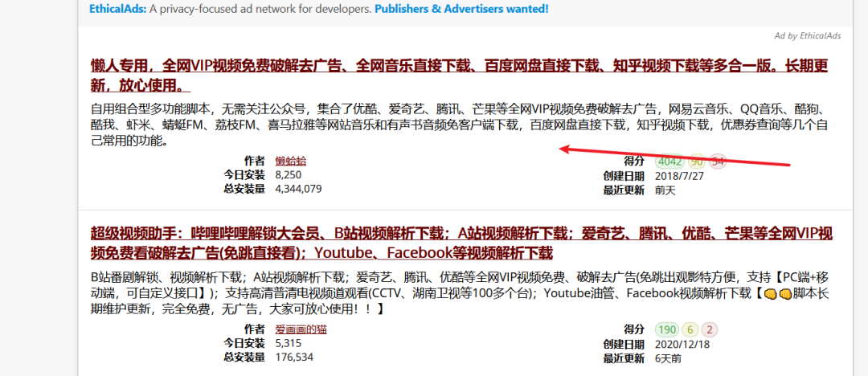The image size is (868, 376).
Task: Open the script title starting with 懒人专用
Action: pos(459,76)
